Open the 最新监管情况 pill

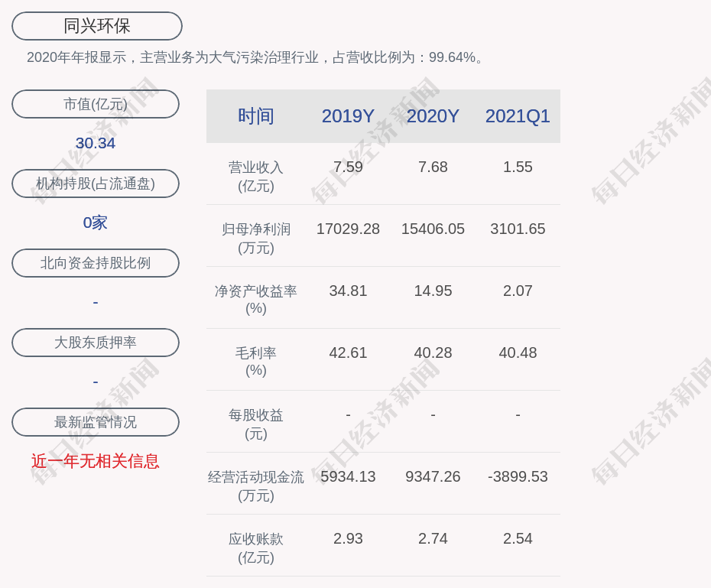96,422
